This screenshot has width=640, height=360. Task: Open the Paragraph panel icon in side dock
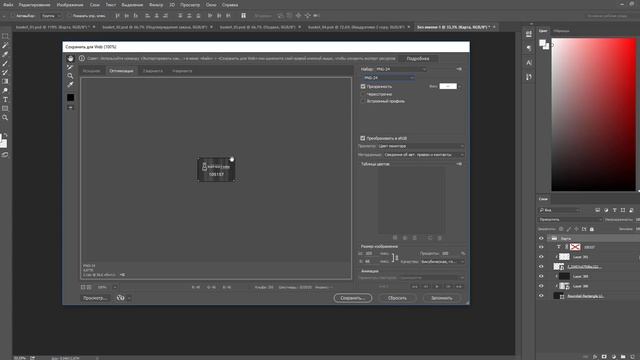[x=529, y=48]
